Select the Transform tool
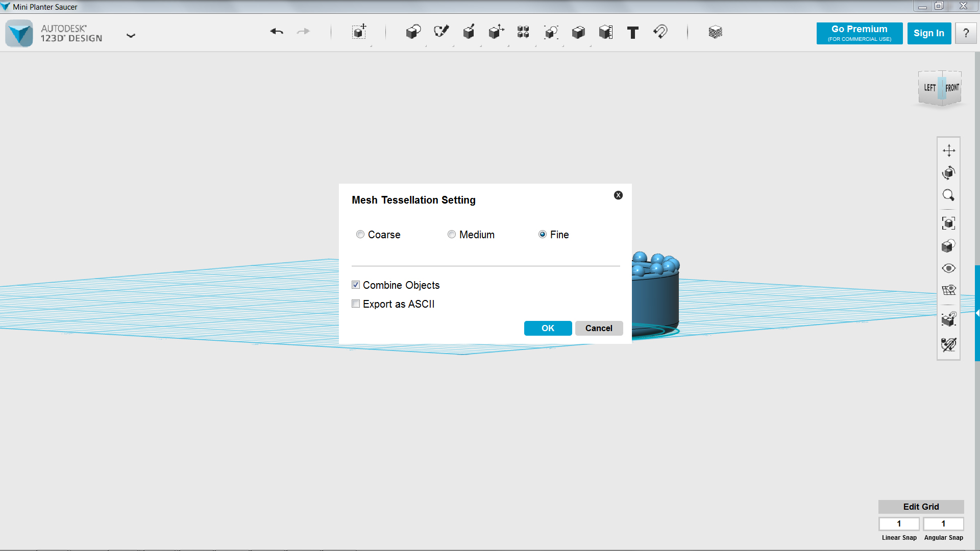Viewport: 980px width, 551px height. [497, 32]
